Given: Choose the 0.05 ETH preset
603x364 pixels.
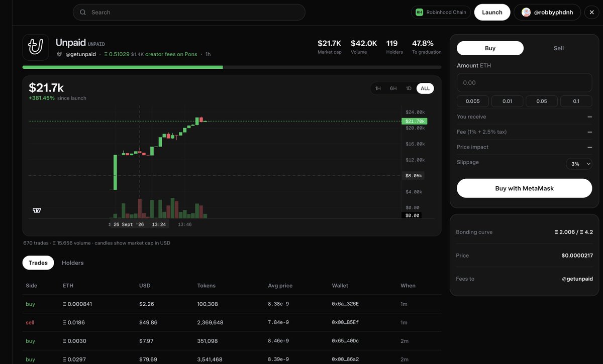Looking at the screenshot, I should 542,101.
